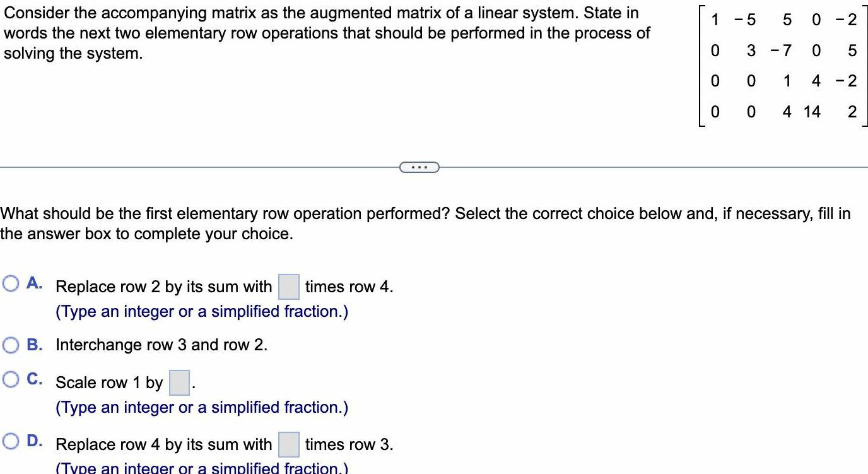Screen dimensions: 868x474
Task: Expand the ellipsis divider control
Action: [418, 167]
